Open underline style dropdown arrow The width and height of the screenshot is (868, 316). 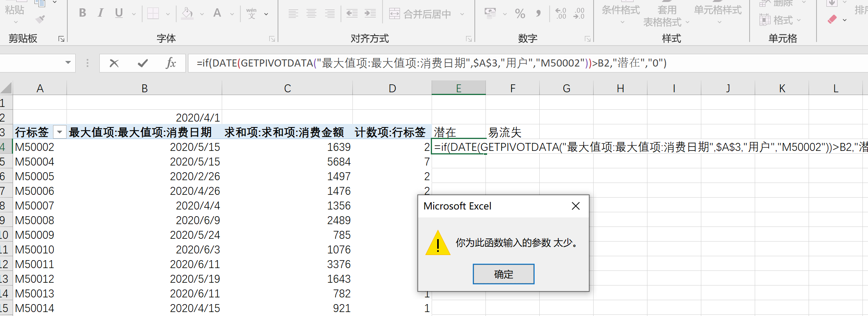(x=133, y=14)
